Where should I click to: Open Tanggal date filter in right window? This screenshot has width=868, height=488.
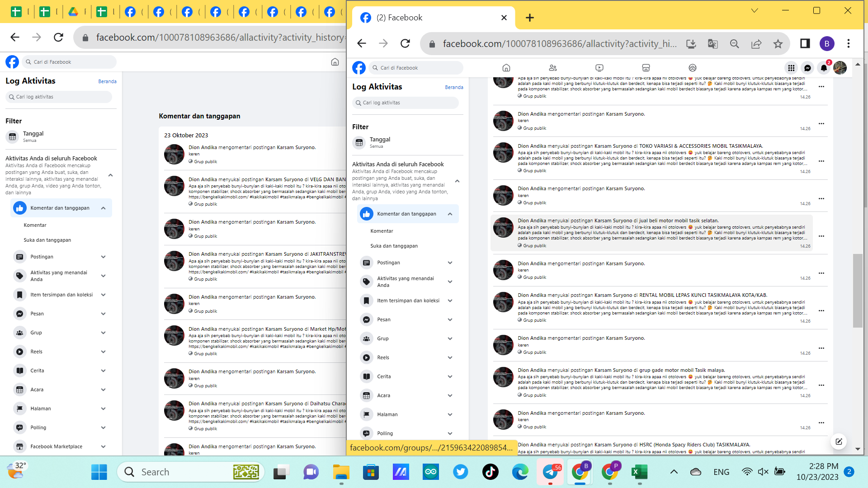(380, 142)
